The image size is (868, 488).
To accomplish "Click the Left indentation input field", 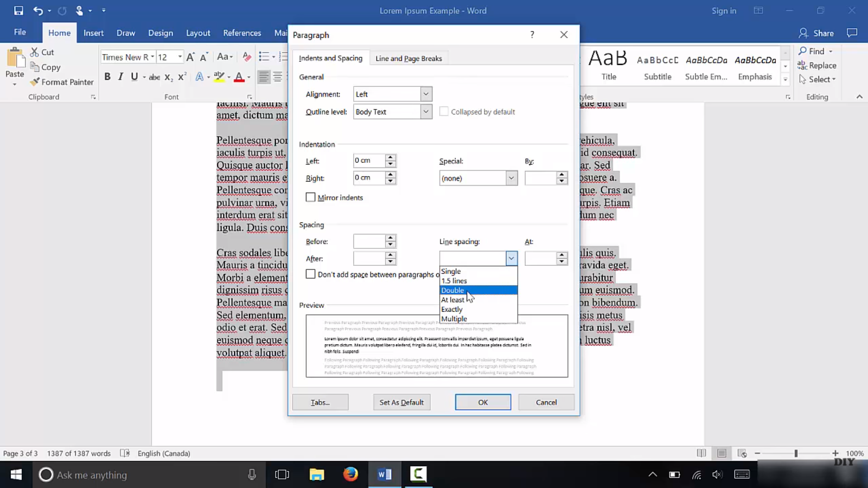I will coord(369,160).
